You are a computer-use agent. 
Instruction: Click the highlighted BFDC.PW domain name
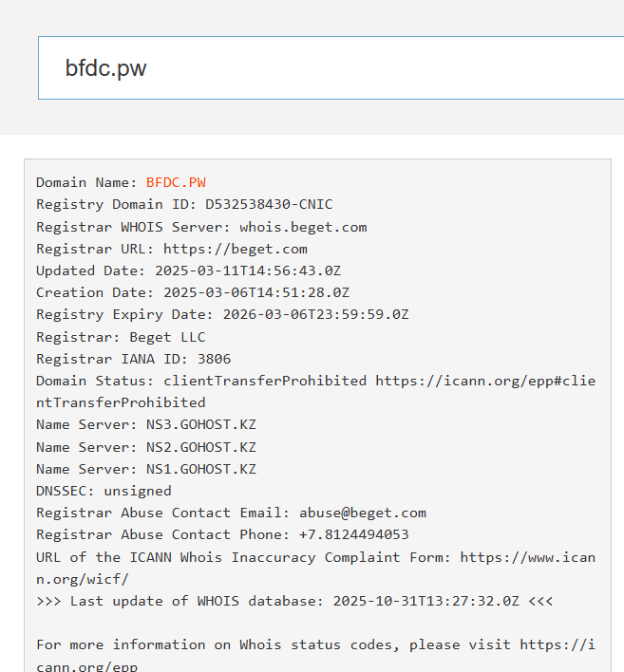tap(176, 182)
